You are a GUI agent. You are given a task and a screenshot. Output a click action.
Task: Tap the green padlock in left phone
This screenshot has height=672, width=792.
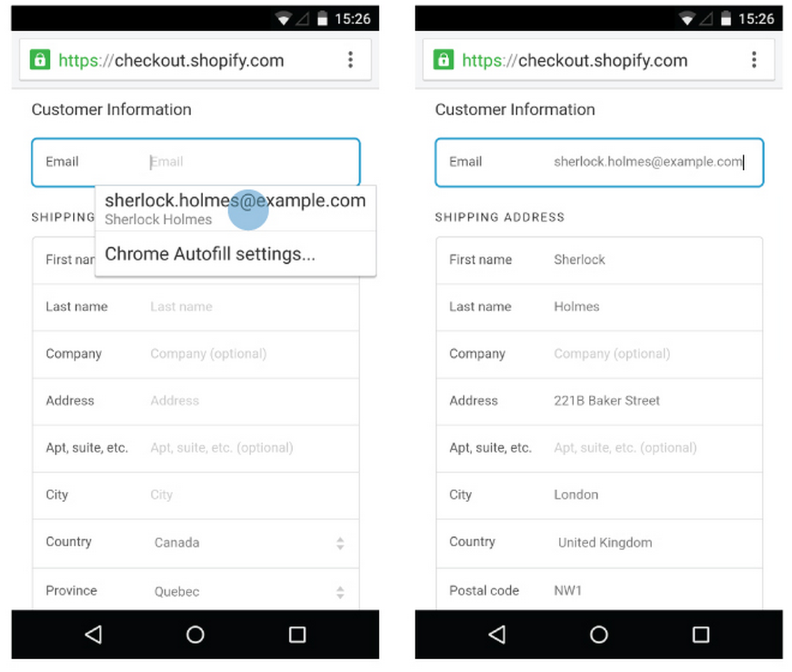pos(40,60)
